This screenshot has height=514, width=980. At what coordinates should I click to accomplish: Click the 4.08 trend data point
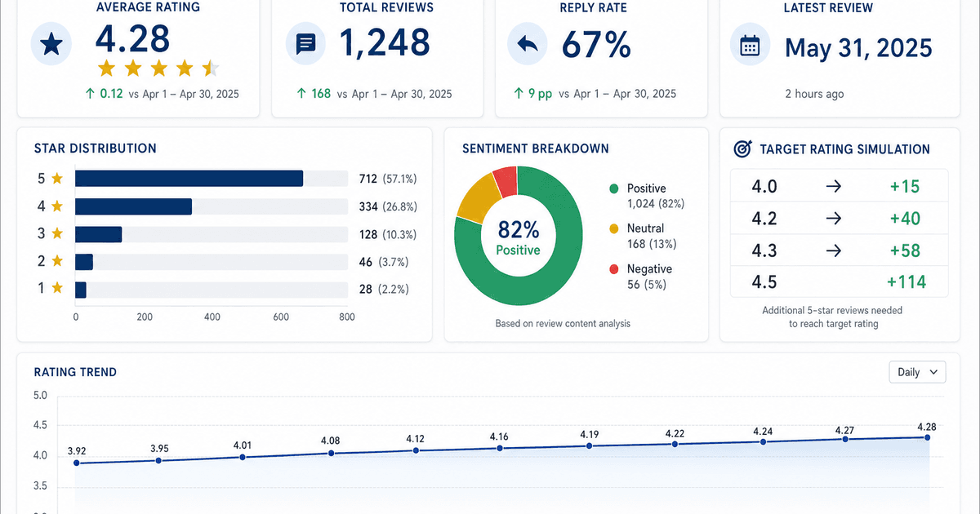331,453
